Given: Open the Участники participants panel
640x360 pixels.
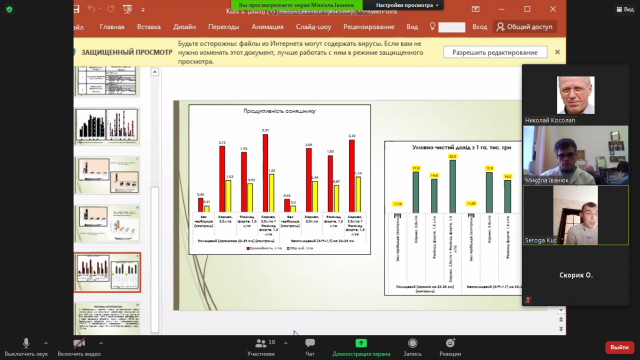Looking at the screenshot, I should pyautogui.click(x=261, y=343).
